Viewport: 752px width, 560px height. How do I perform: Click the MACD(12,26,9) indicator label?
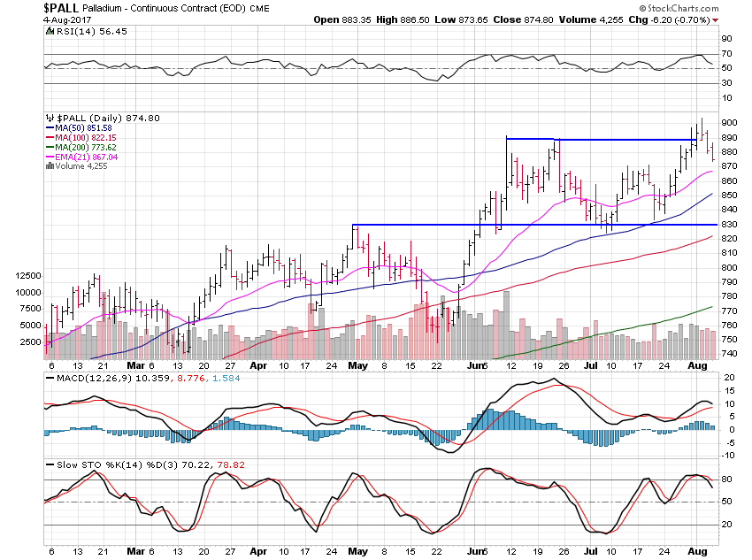[x=81, y=381]
